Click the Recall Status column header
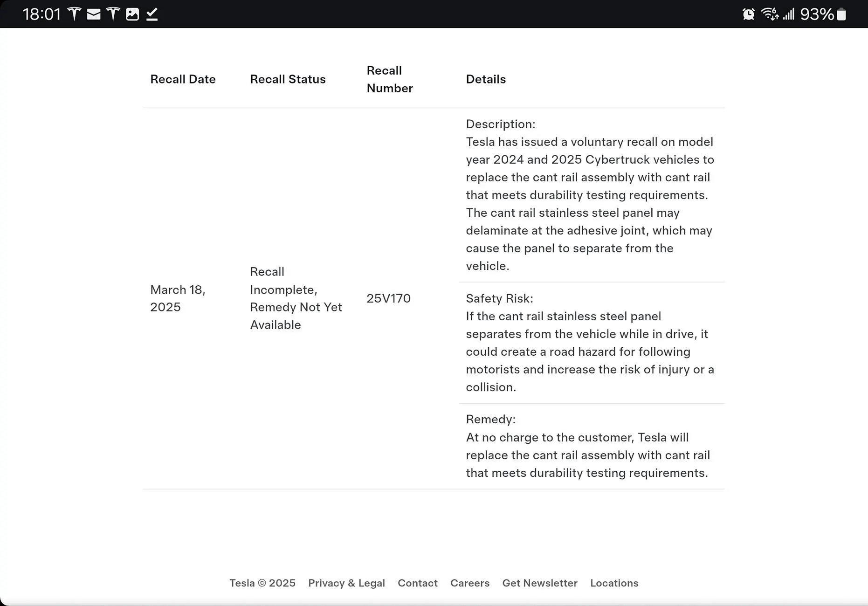This screenshot has width=868, height=606. [x=288, y=79]
